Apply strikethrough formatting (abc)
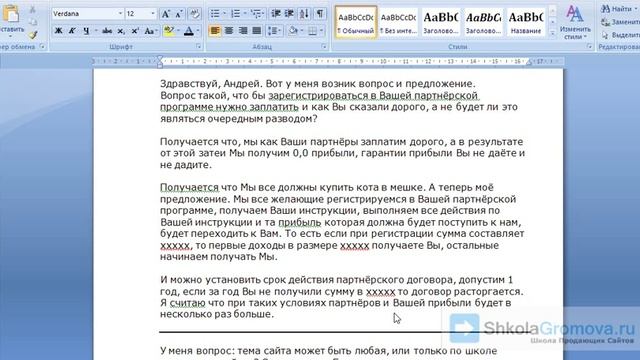The height and width of the screenshot is (360, 640). [x=107, y=31]
